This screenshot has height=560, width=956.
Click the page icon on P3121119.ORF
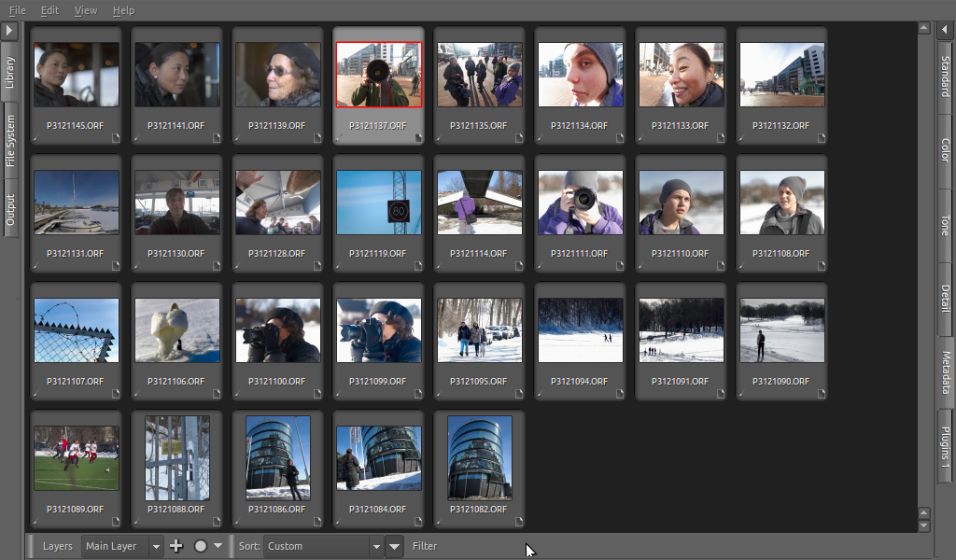click(x=418, y=266)
